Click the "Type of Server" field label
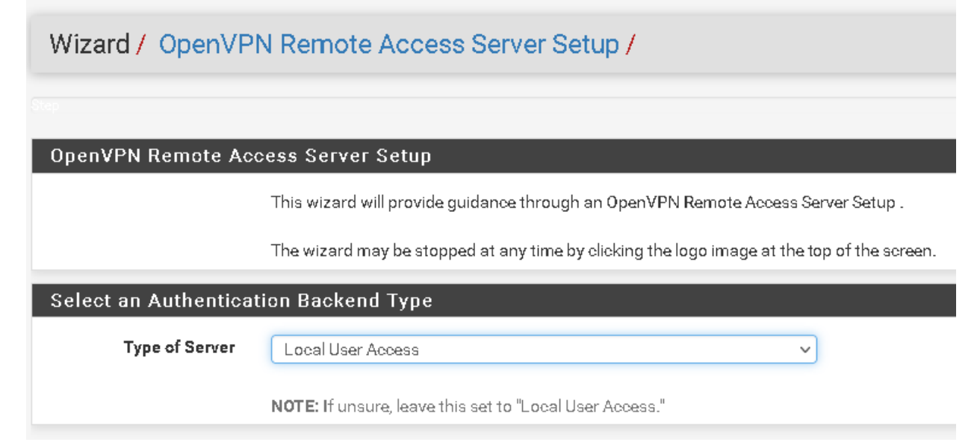980x448 pixels. [179, 347]
